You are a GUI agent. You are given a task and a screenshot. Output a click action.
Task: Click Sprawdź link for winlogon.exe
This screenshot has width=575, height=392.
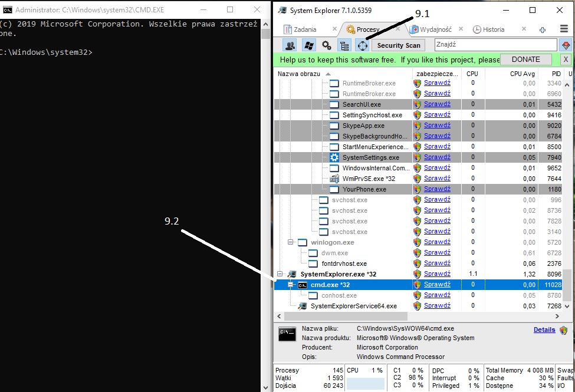coord(437,242)
